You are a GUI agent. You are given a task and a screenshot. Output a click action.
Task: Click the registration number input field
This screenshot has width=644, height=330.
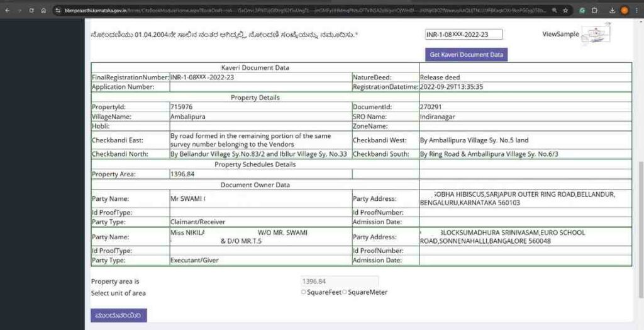[x=464, y=35]
